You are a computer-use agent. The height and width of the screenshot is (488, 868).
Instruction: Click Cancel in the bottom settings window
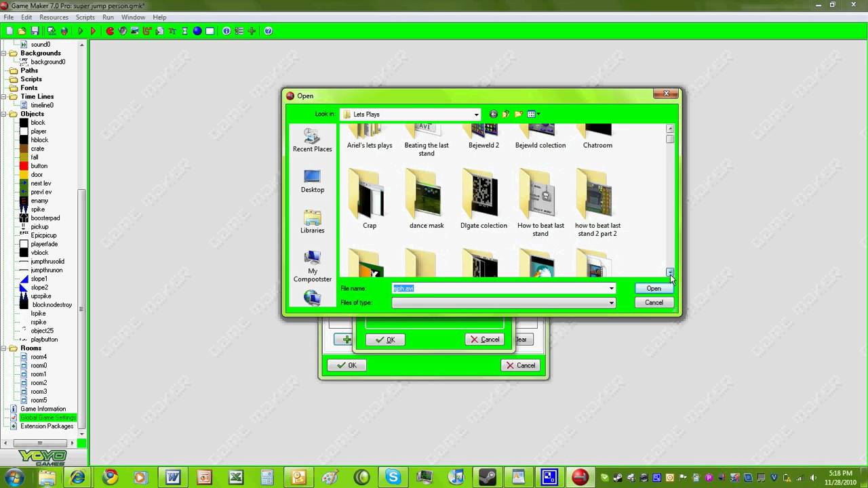(519, 365)
